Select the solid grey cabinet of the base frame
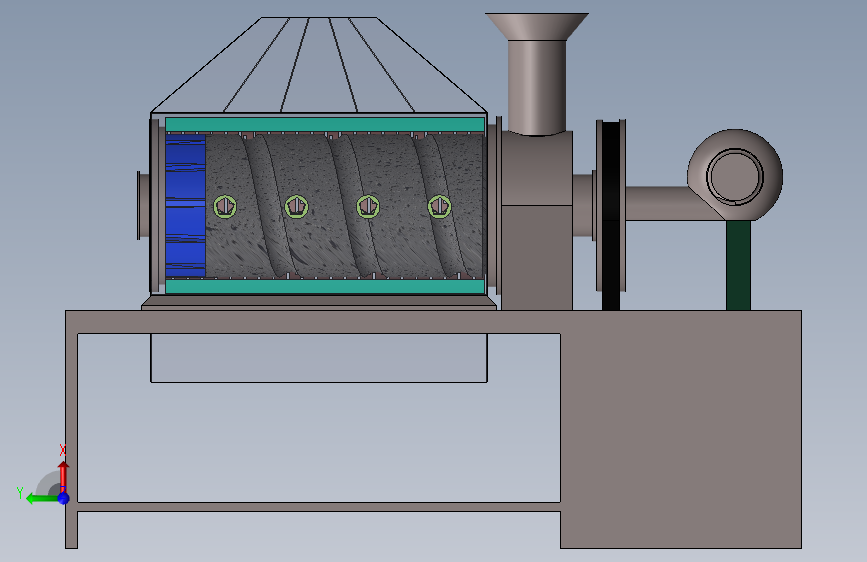The height and width of the screenshot is (562, 867). pos(681,429)
